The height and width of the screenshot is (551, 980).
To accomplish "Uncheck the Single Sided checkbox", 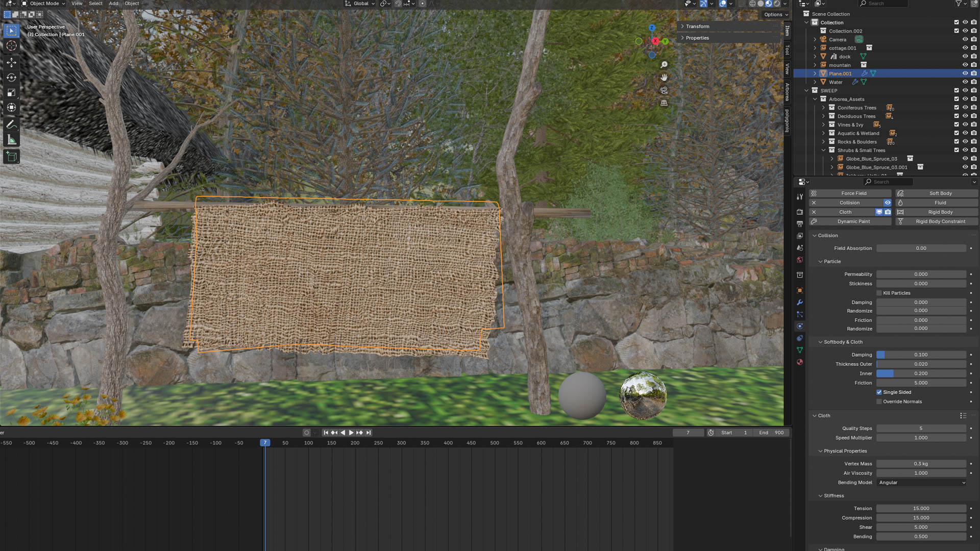I will point(879,392).
